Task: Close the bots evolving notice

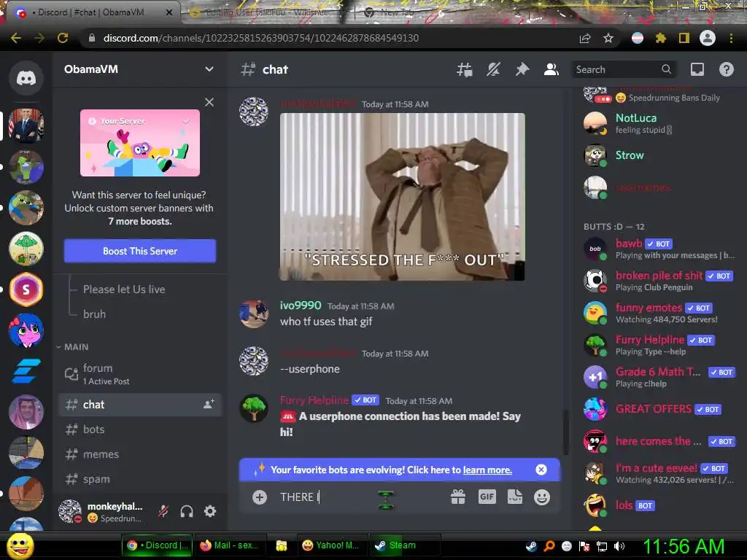Action: point(541,470)
